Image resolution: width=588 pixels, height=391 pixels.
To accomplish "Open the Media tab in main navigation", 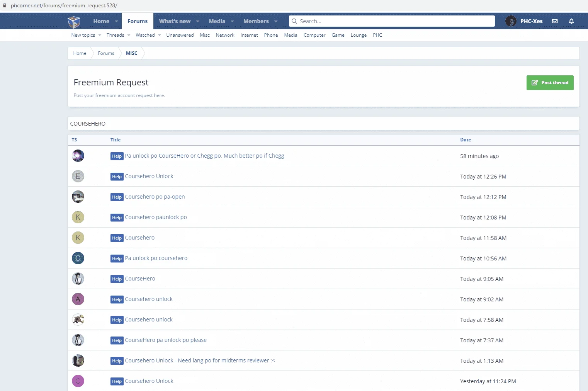I will [217, 21].
